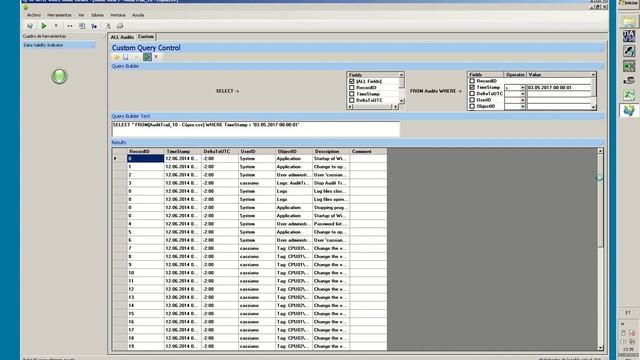Click the stop square toolbar icon
The width and height of the screenshot is (640, 360).
[x=56, y=26]
